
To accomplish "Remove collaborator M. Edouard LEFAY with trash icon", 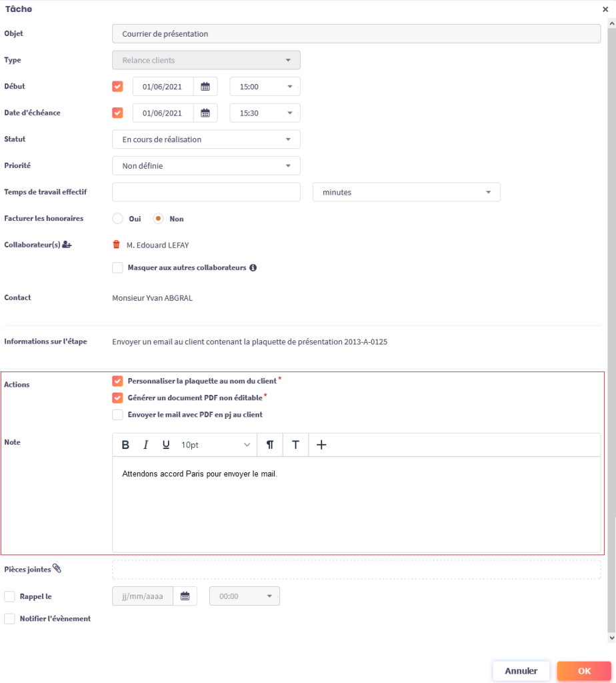I will [x=117, y=245].
